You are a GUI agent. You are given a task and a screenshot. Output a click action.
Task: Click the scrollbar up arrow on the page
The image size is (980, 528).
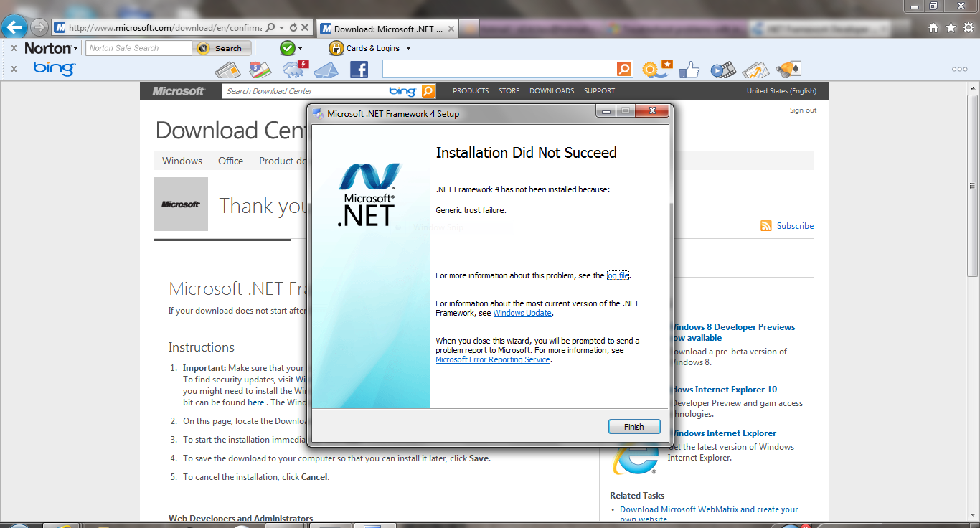(973, 87)
